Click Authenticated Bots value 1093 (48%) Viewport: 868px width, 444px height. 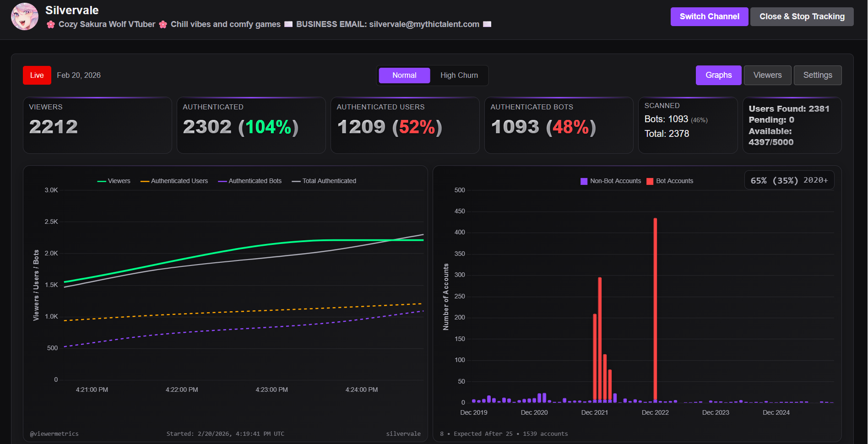tap(543, 127)
